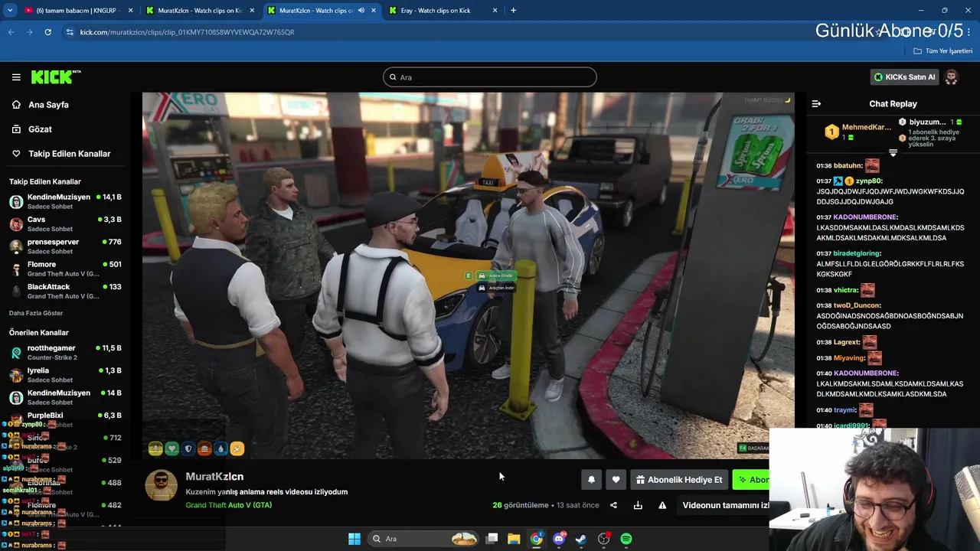The width and height of the screenshot is (980, 551).
Task: Reload the page
Action: click(47, 32)
